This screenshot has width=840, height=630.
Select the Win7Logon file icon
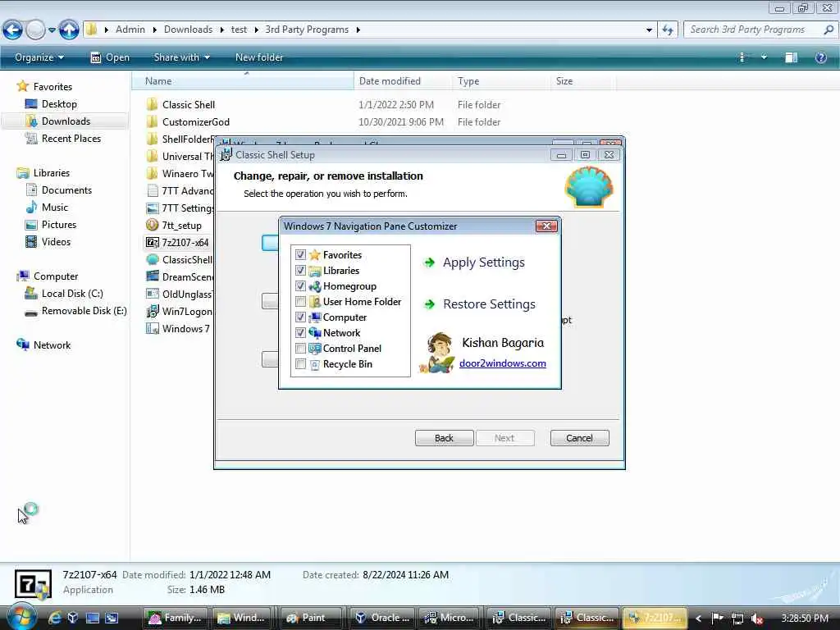152,311
